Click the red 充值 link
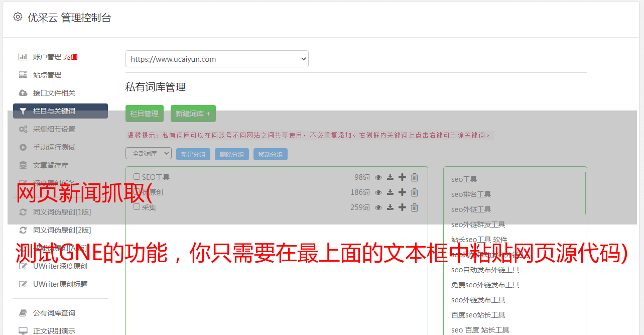Screen dimensions: 644x335 pyautogui.click(x=70, y=57)
